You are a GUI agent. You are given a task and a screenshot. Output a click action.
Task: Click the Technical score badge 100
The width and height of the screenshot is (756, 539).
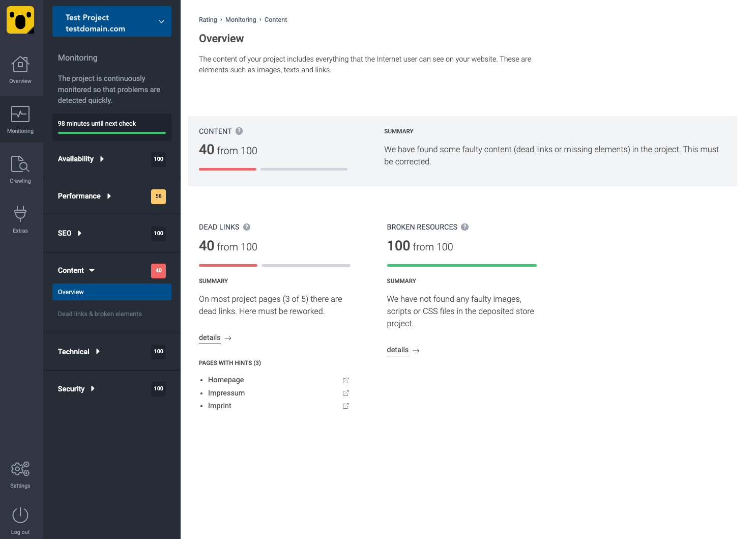[x=159, y=352]
